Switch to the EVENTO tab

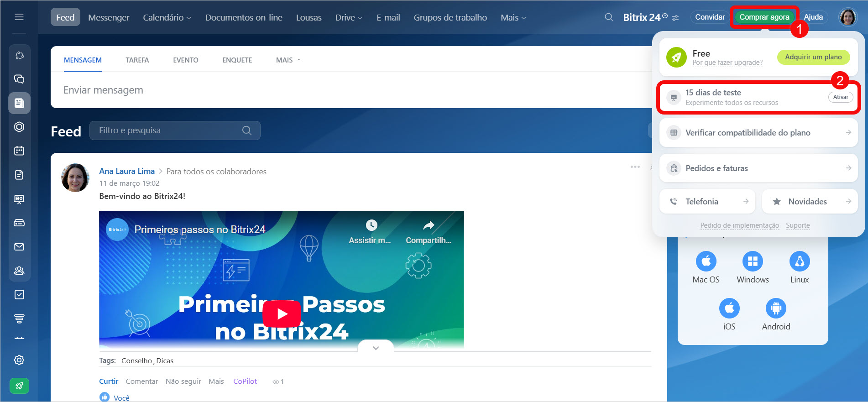coord(185,60)
